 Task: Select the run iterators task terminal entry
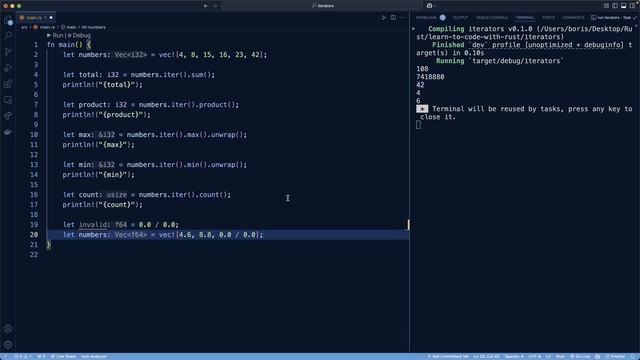coord(611,18)
